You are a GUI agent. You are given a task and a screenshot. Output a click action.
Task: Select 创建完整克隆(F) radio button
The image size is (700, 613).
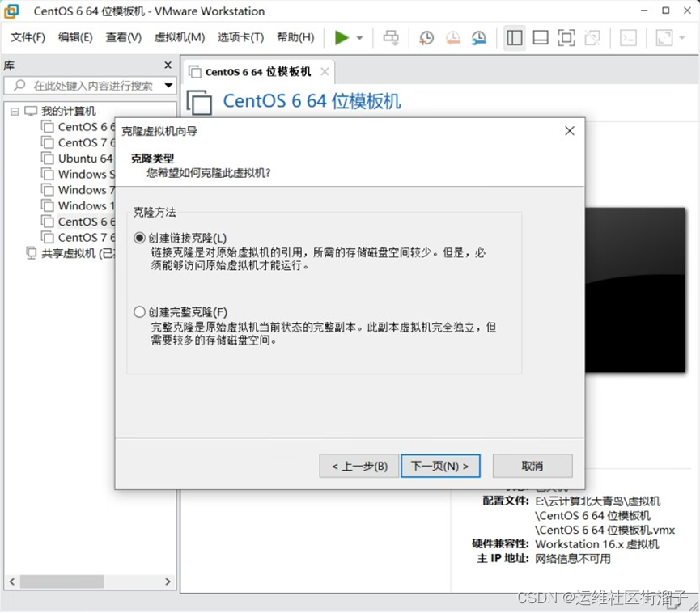click(x=139, y=312)
